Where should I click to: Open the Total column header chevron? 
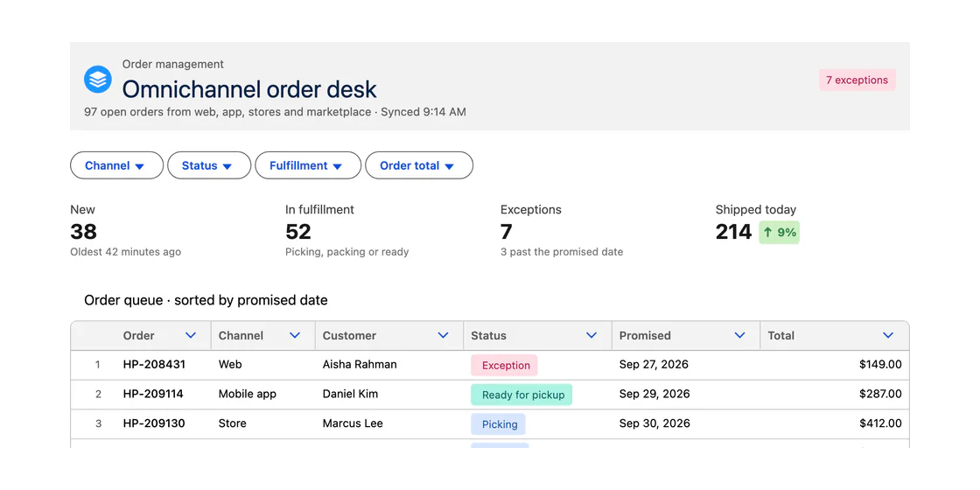coord(887,336)
